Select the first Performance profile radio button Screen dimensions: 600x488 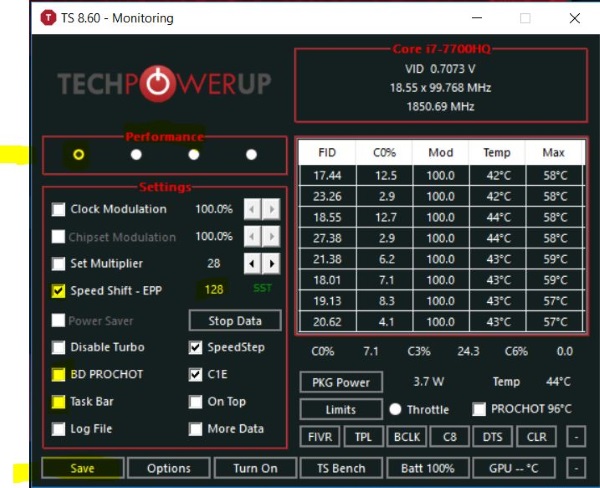coord(78,154)
